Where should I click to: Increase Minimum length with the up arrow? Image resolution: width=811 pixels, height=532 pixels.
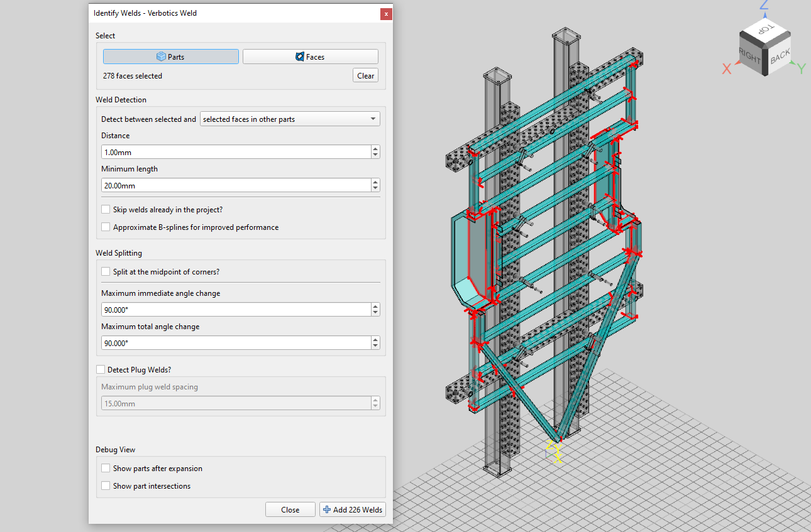pyautogui.click(x=375, y=182)
